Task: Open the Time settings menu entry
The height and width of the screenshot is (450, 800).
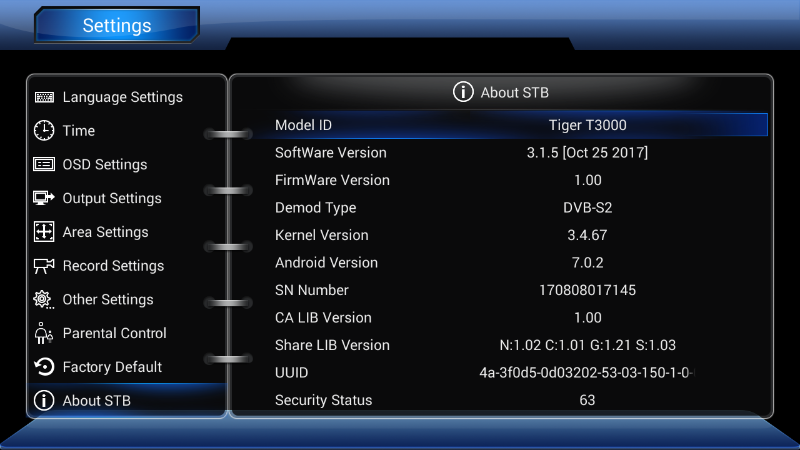Action: 79,131
